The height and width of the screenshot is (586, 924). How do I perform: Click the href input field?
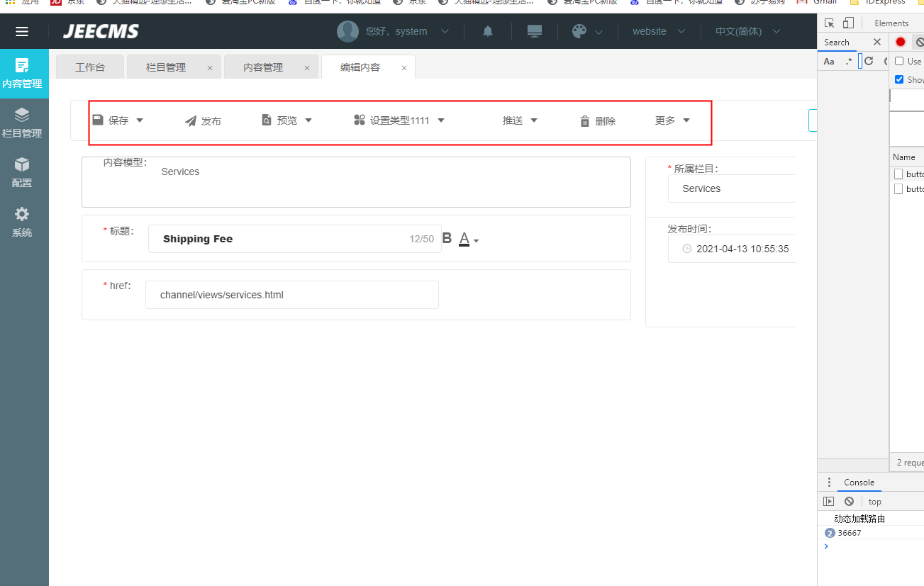(x=292, y=295)
